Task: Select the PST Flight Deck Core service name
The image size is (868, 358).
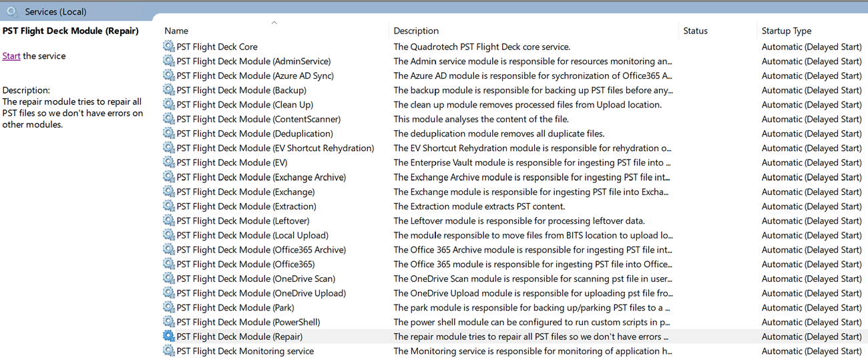Action: coord(217,47)
